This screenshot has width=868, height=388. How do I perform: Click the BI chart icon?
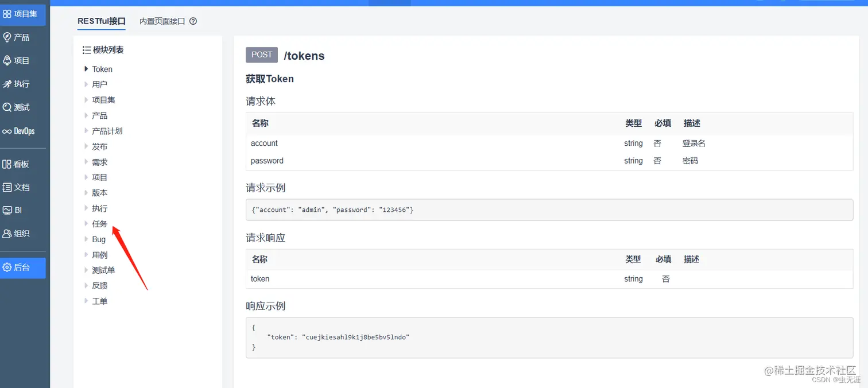(x=7, y=210)
